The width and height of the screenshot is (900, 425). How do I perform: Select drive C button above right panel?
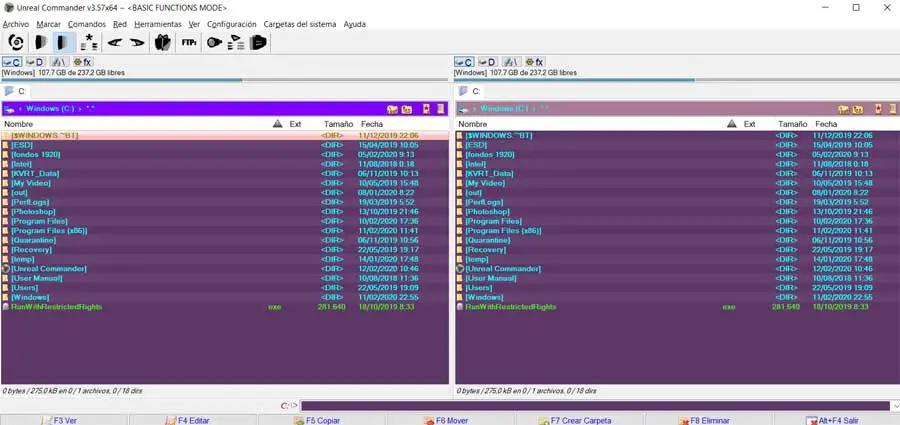click(464, 62)
